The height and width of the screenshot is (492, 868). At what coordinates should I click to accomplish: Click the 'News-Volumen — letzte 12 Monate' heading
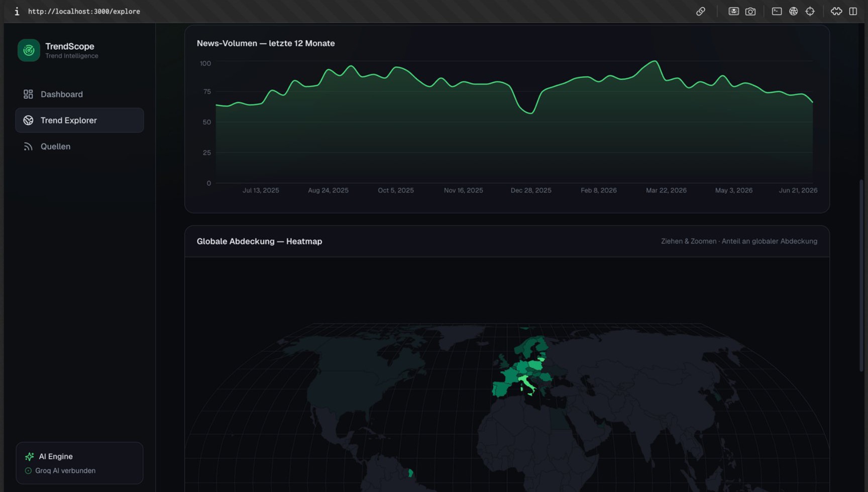point(266,43)
